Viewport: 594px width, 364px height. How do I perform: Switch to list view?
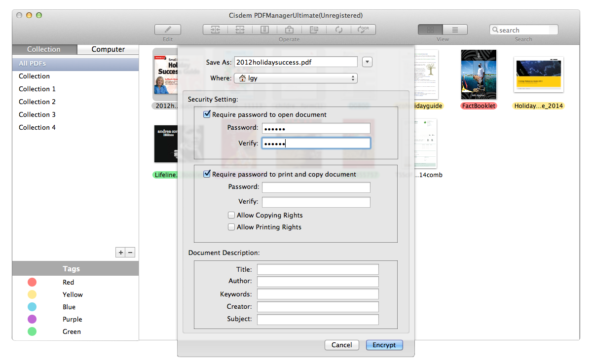click(455, 30)
